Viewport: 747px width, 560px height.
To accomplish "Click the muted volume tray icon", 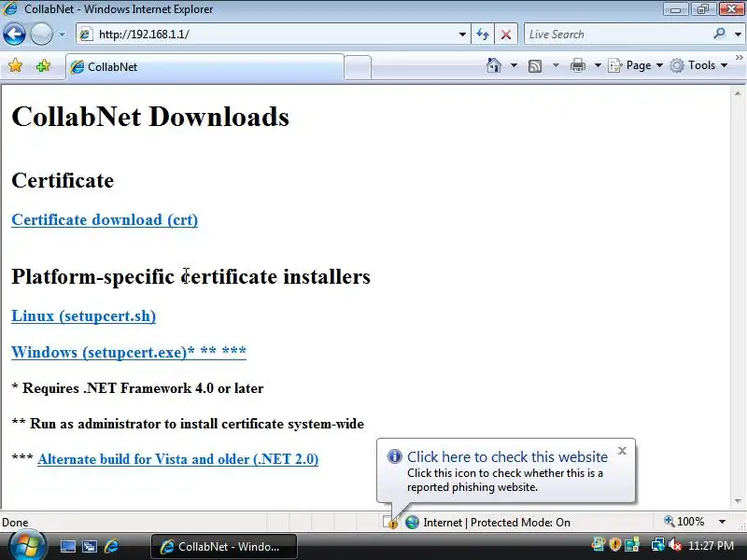I will point(674,544).
